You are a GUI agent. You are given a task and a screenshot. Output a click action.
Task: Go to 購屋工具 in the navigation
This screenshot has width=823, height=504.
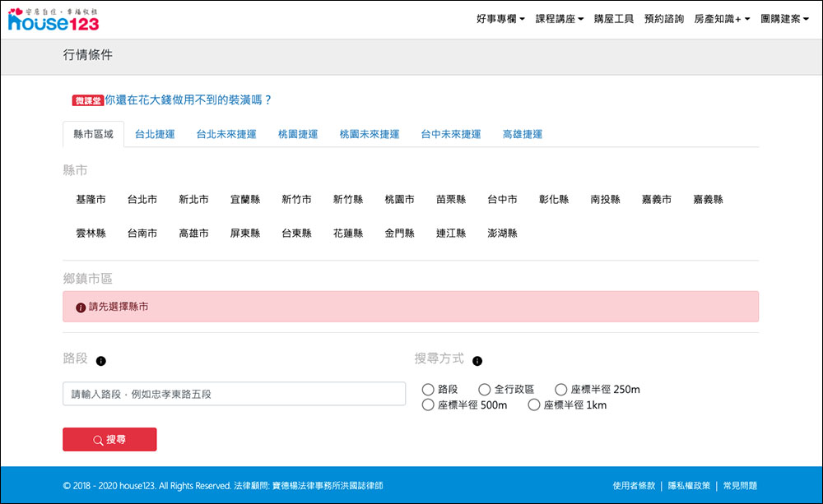click(x=614, y=19)
